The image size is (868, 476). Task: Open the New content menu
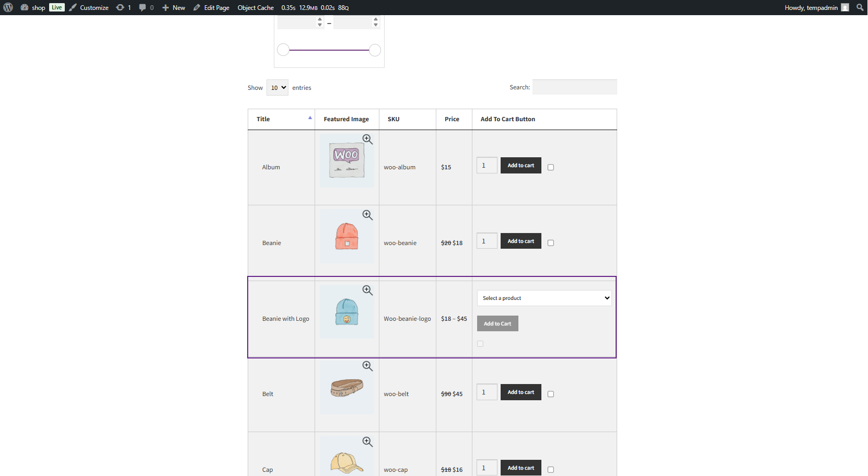173,7
